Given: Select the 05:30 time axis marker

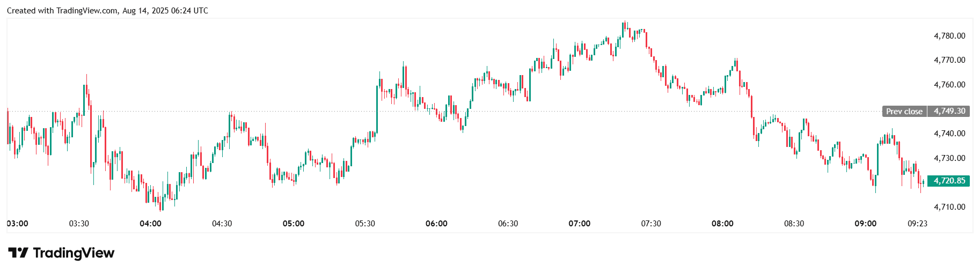Looking at the screenshot, I should (365, 224).
